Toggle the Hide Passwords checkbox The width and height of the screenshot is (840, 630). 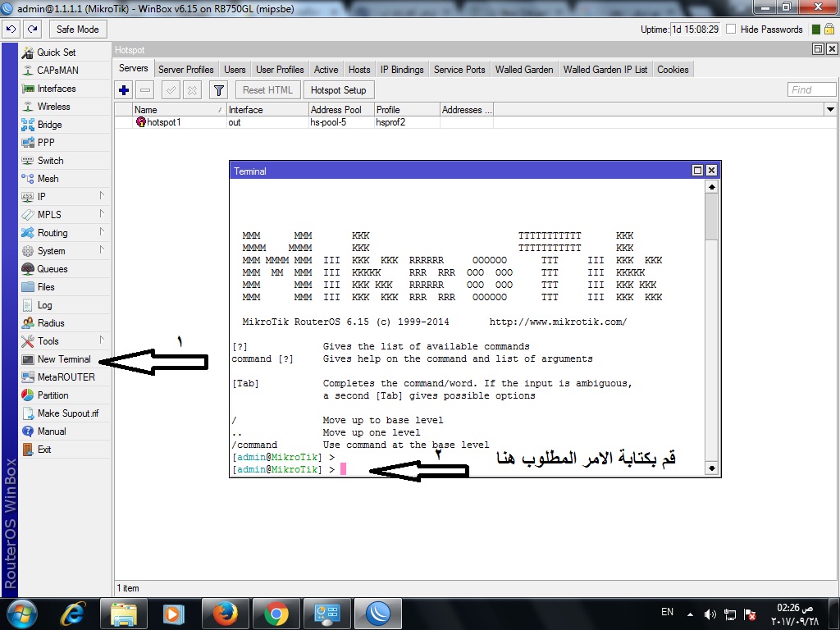pos(731,30)
